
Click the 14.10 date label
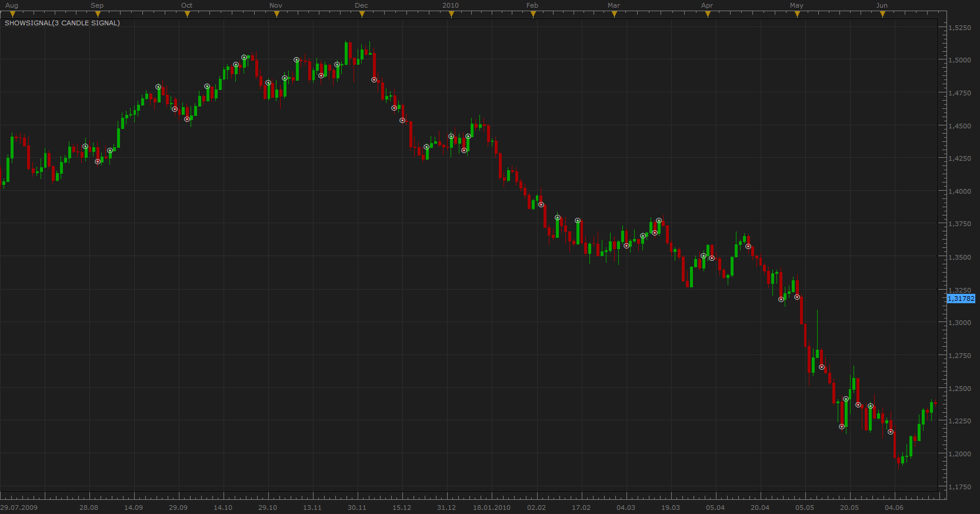pos(223,508)
